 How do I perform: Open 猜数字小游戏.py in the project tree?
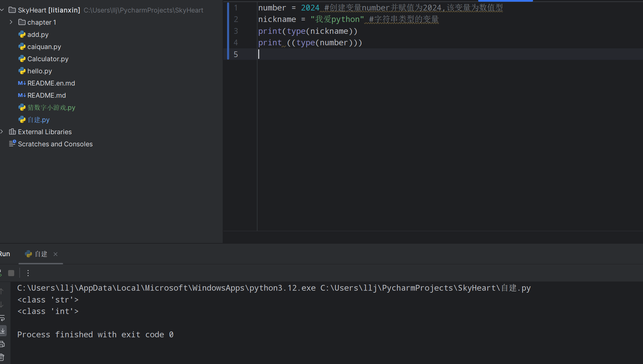(51, 107)
